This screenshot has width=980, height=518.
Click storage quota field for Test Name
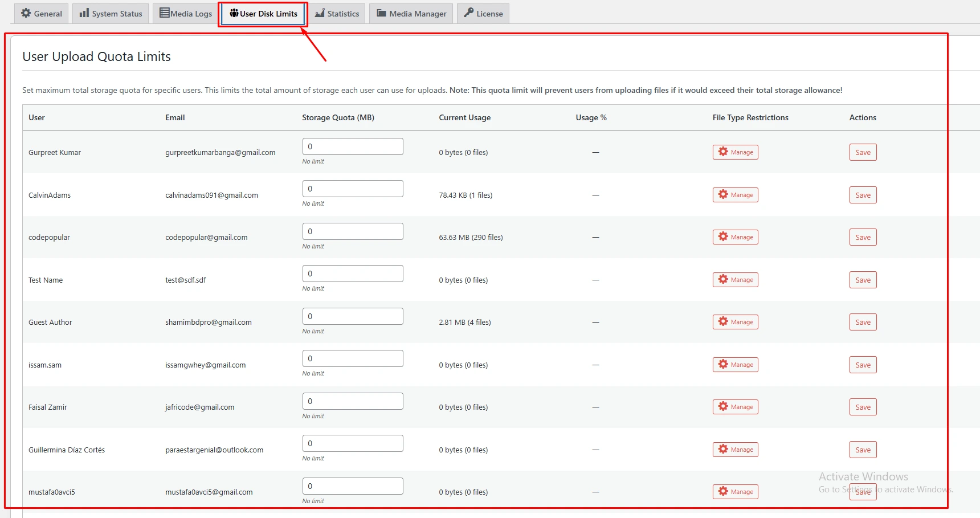[x=352, y=273]
